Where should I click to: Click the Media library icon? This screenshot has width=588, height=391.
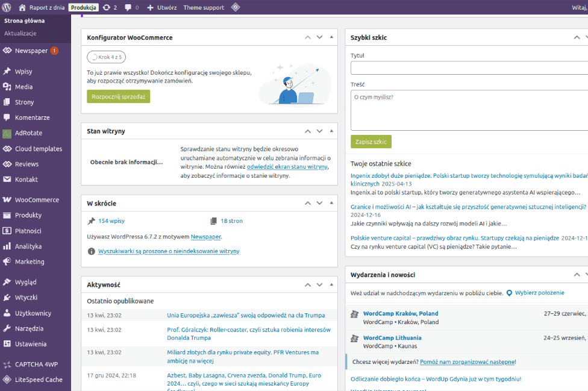(7, 87)
